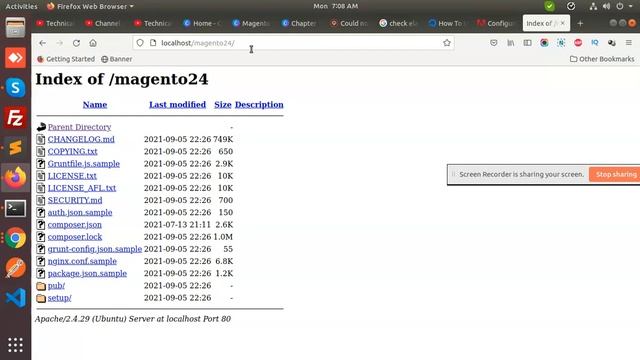Launch Visual Studio Code from the dock
Image resolution: width=640 pixels, height=360 pixels.
click(16, 298)
